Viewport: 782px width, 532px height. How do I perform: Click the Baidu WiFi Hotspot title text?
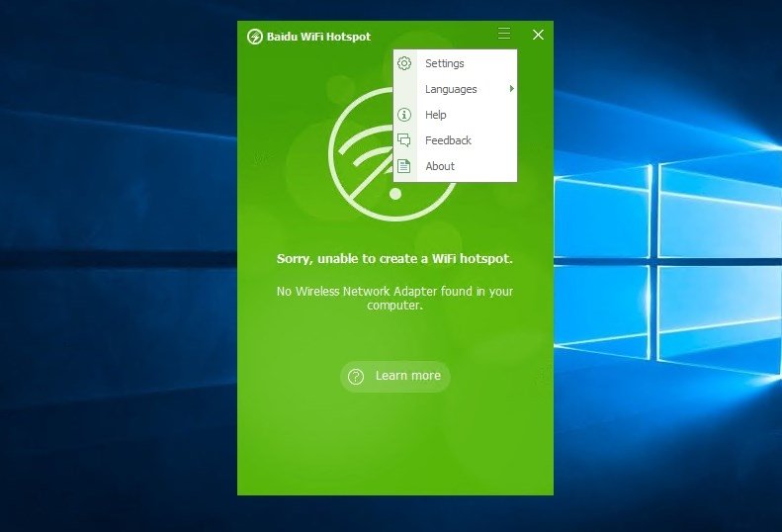(x=318, y=37)
